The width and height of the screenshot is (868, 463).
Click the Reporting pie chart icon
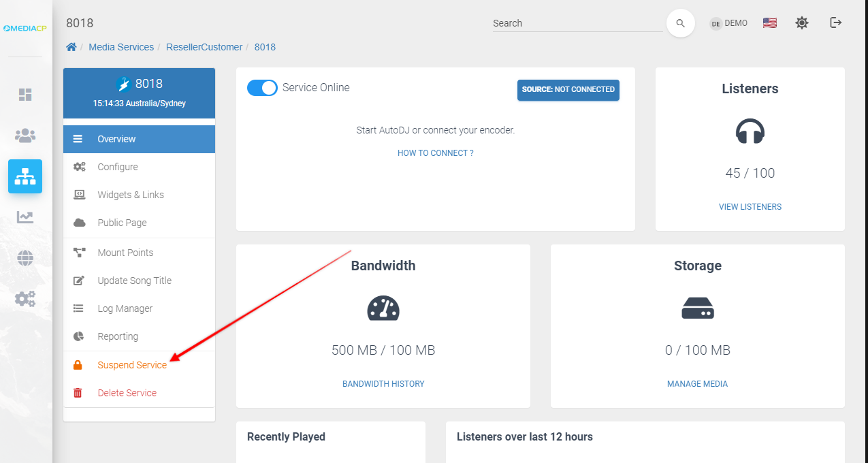[x=78, y=336]
